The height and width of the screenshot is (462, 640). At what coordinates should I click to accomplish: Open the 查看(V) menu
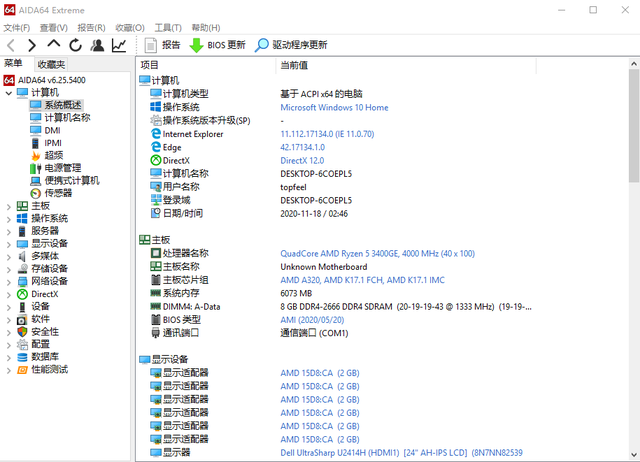53,27
